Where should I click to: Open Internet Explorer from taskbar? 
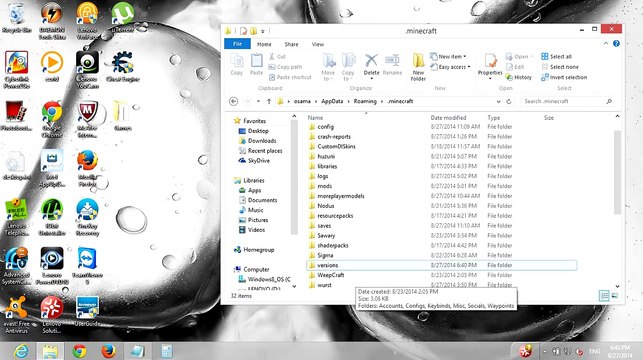[21, 351]
